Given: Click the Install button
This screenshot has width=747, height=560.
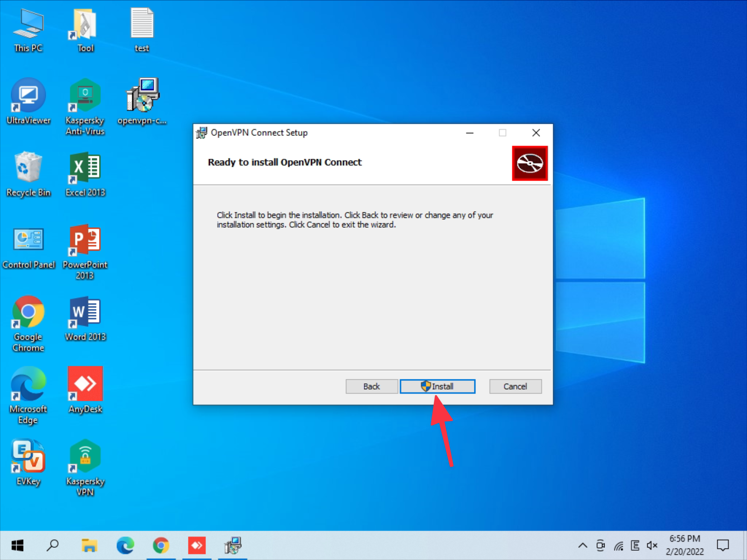Looking at the screenshot, I should [x=437, y=386].
